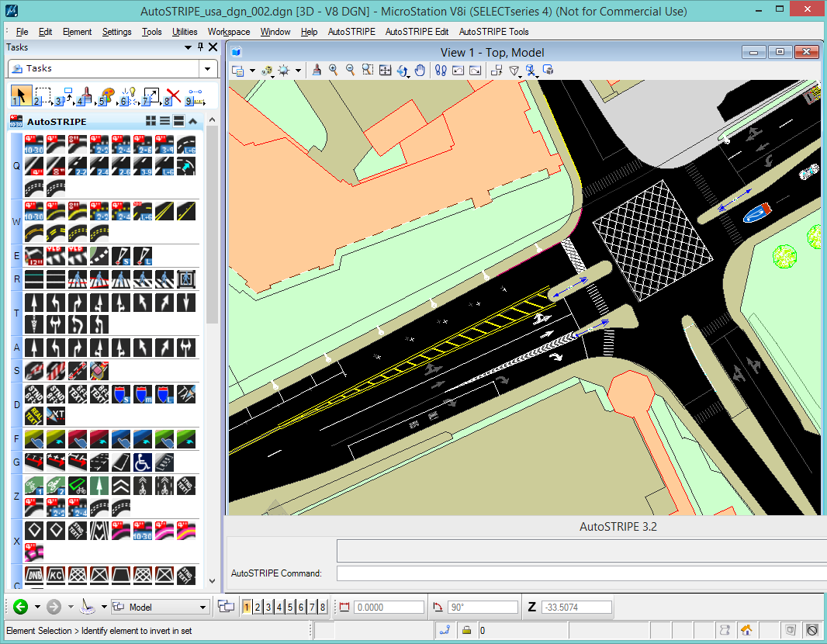The height and width of the screenshot is (644, 827).
Task: Toggle view 2 in the view group
Action: click(258, 607)
